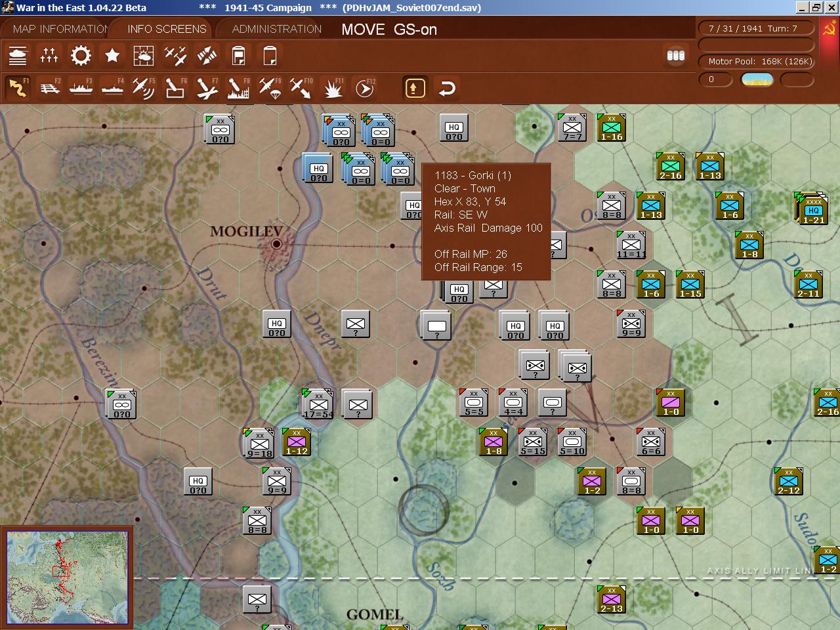This screenshot has width=840, height=630.
Task: Open the losses screen with crosses icon
Action: [49, 56]
